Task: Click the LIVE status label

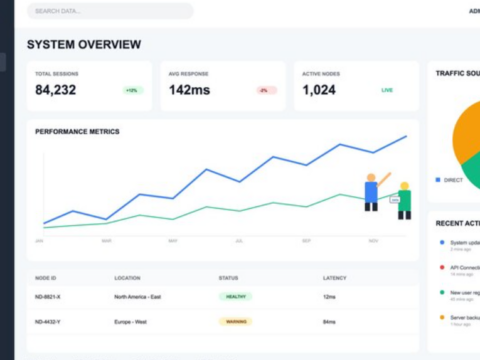Action: [x=387, y=90]
